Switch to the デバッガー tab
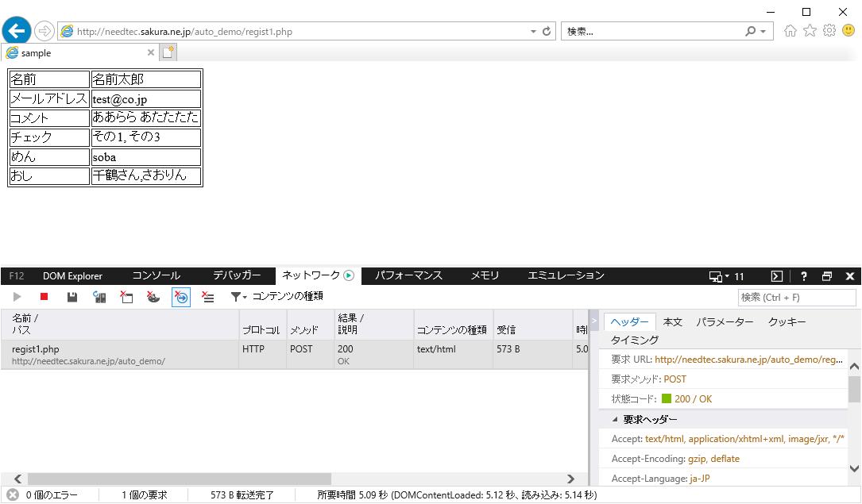862x504 pixels. click(x=237, y=275)
